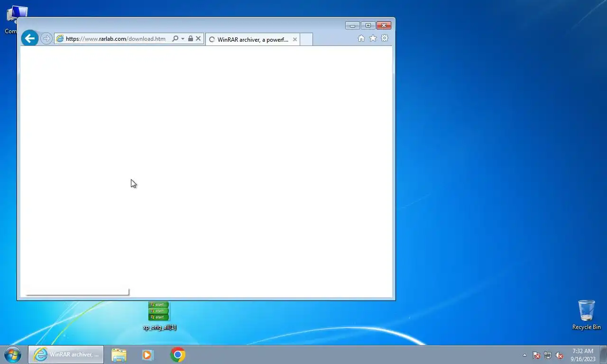Launch Windows Media Player from taskbar

147,355
